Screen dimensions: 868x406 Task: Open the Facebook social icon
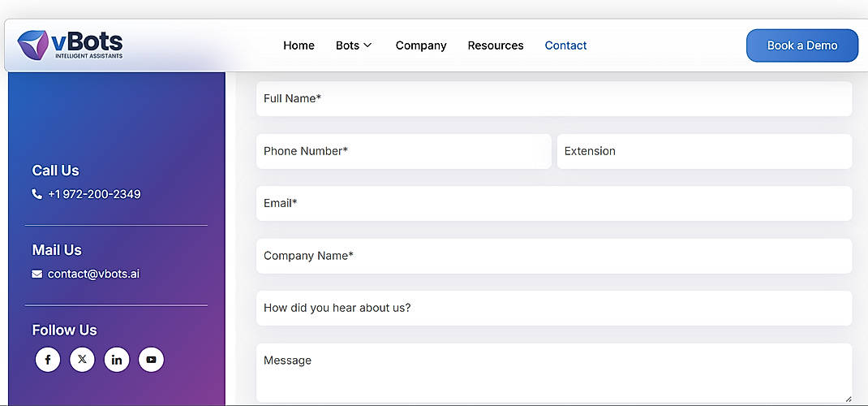pyautogui.click(x=48, y=360)
